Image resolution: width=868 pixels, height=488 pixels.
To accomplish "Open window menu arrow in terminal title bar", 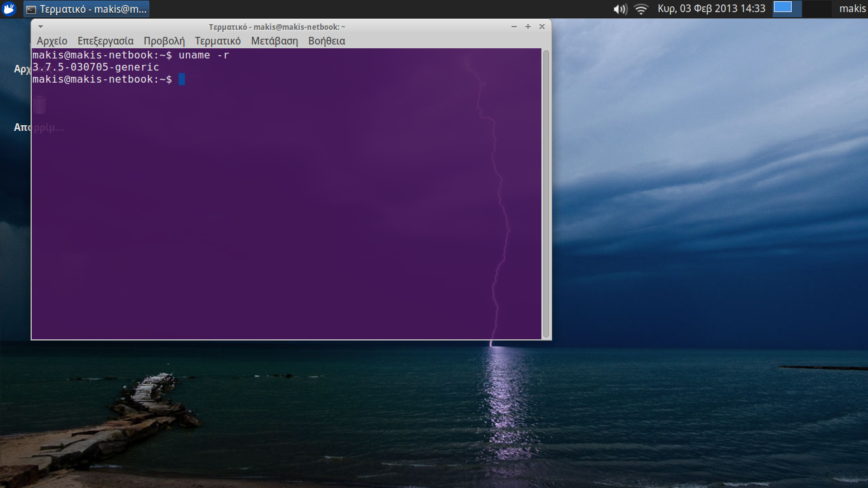I will point(41,27).
